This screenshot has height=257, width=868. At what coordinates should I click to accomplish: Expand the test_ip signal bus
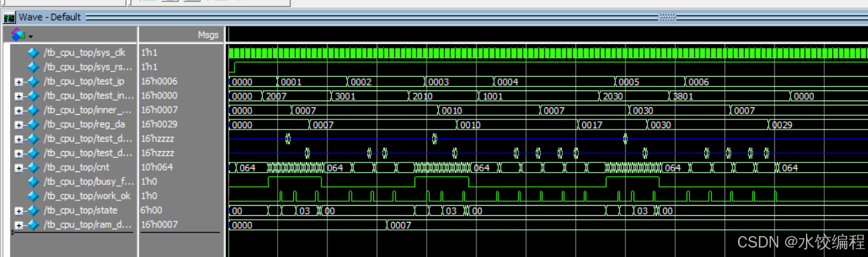[x=19, y=82]
